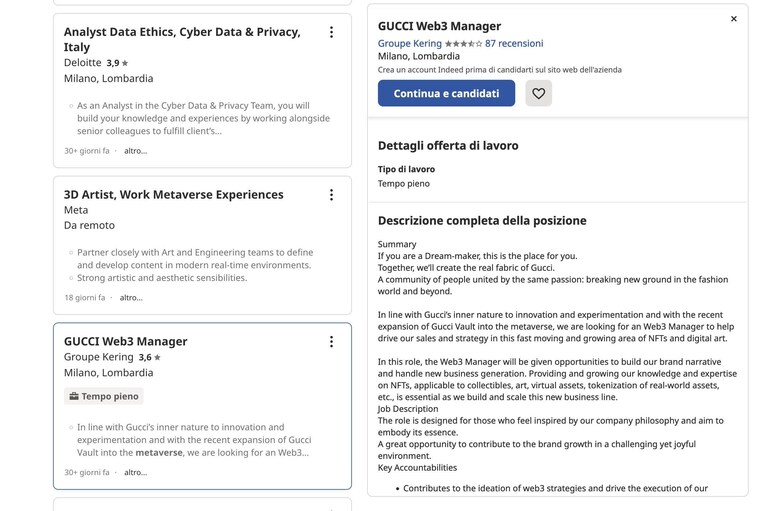Expand altro on 3D Artist card
The width and height of the screenshot is (767, 511).
pyautogui.click(x=131, y=298)
